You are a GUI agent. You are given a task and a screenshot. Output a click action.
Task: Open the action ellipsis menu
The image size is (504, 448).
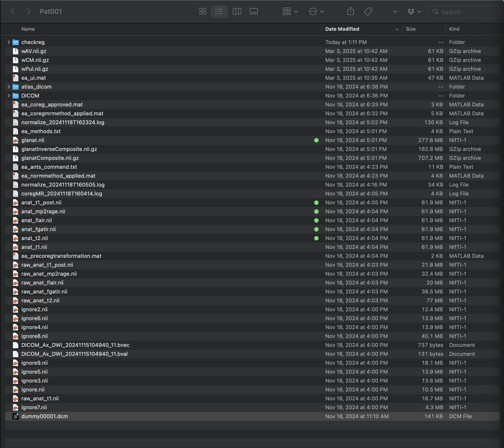[x=316, y=12]
